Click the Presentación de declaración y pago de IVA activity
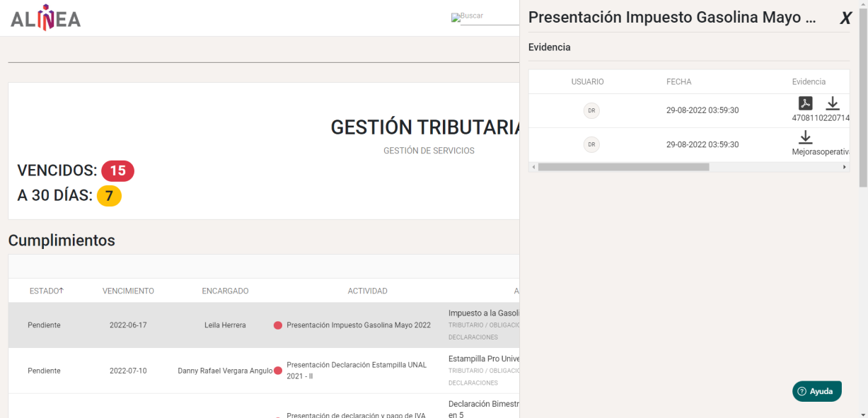Image resolution: width=868 pixels, height=418 pixels. click(356, 414)
